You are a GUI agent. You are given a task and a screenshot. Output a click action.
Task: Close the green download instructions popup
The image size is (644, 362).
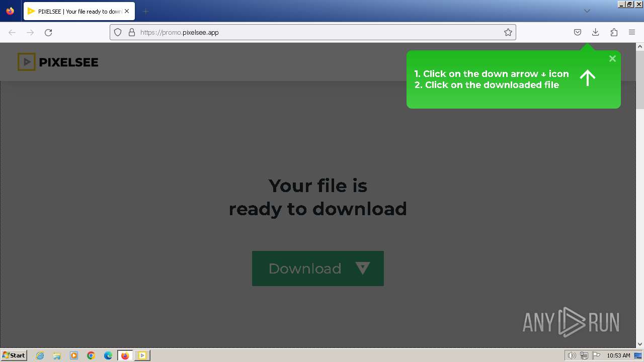point(612,59)
